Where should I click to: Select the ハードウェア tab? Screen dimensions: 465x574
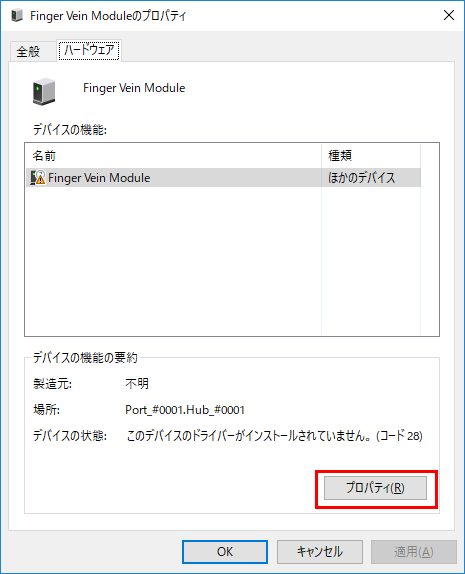[89, 50]
